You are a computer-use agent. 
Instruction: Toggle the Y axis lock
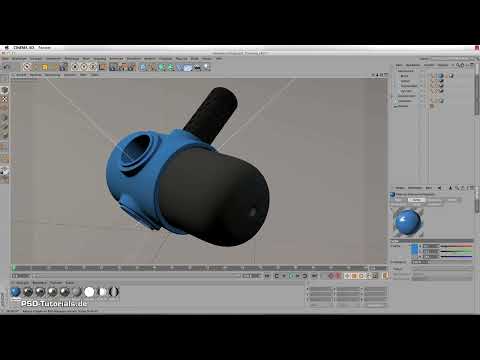(84, 67)
